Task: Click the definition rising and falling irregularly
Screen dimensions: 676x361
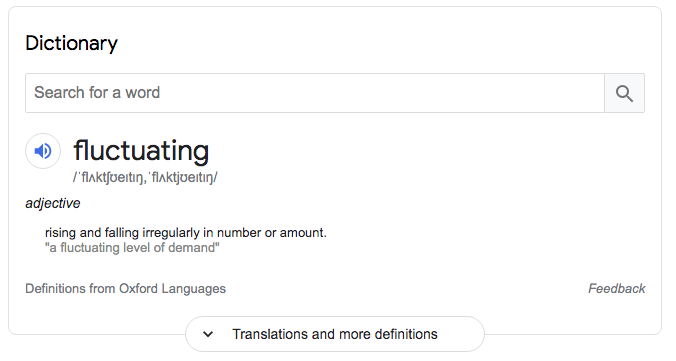Action: [x=186, y=232]
